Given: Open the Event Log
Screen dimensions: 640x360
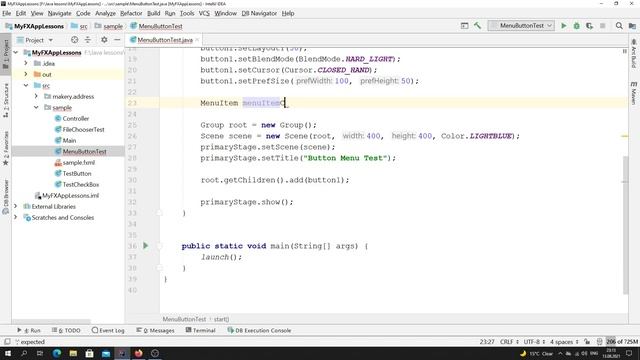Looking at the screenshot, I should click(108, 330).
